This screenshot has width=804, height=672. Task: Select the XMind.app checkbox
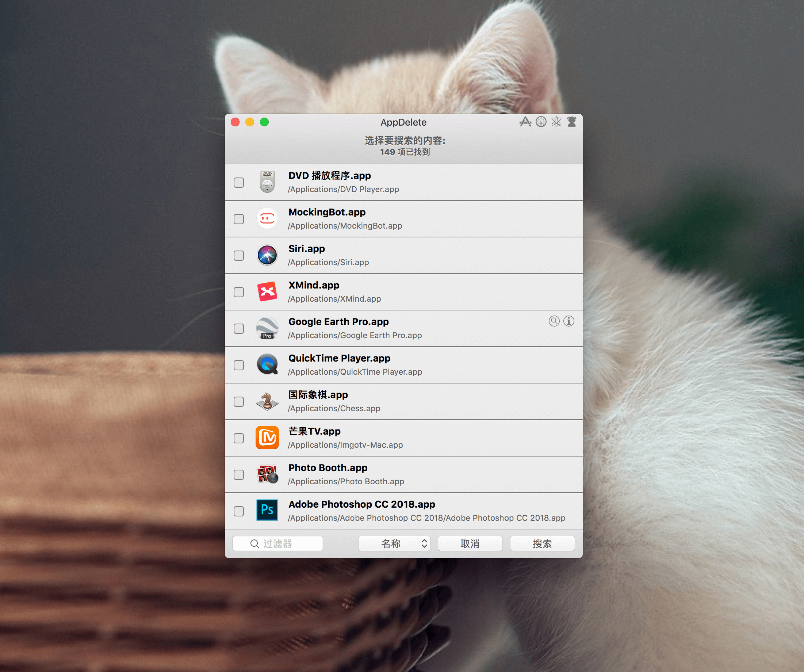point(239,292)
